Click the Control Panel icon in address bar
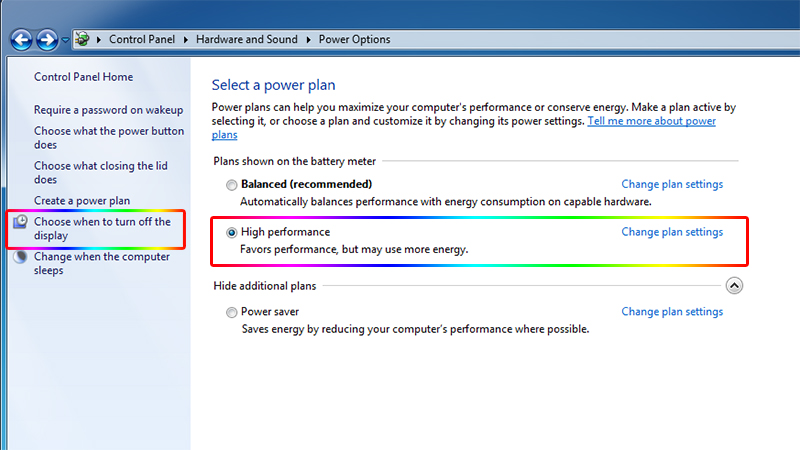Image resolution: width=800 pixels, height=450 pixels. click(83, 39)
